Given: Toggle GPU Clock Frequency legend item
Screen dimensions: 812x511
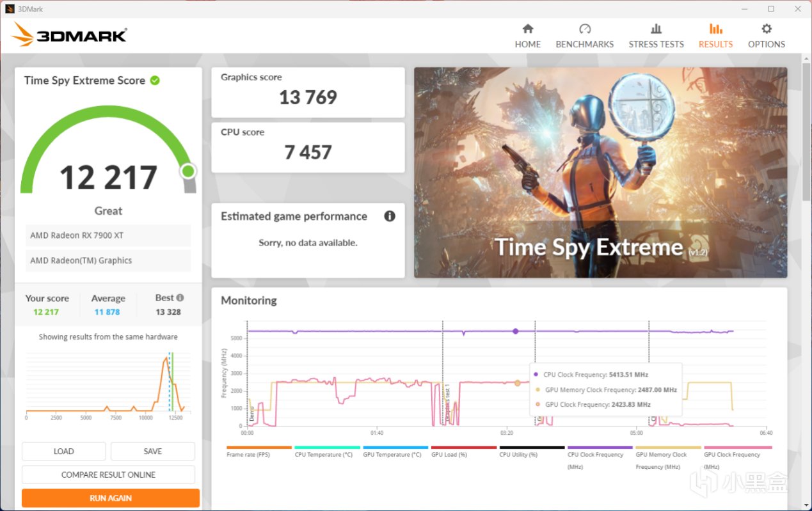Looking at the screenshot, I should [x=736, y=458].
